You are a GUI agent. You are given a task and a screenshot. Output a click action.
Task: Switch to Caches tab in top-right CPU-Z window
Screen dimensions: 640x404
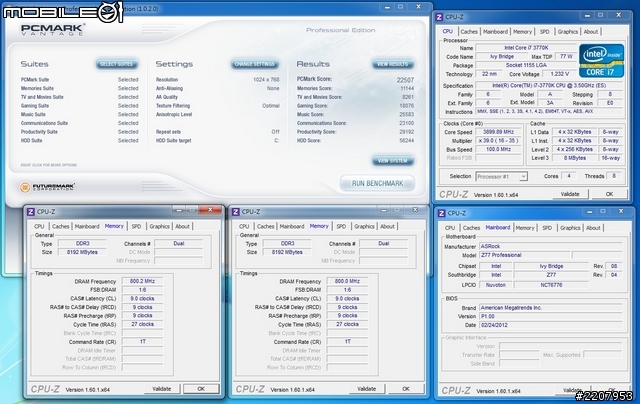pos(469,31)
